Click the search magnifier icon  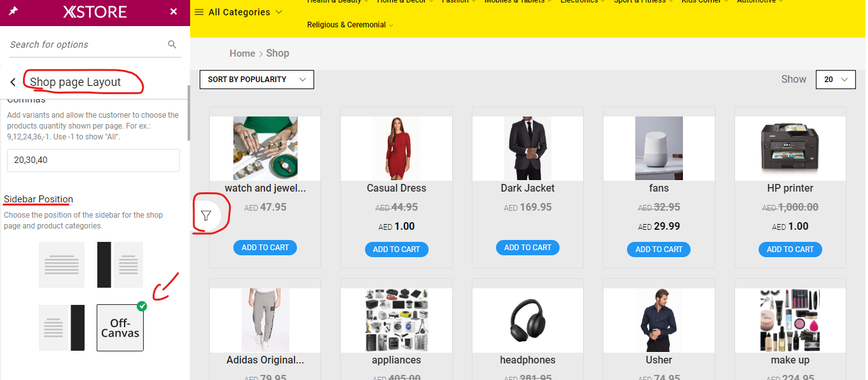(172, 44)
